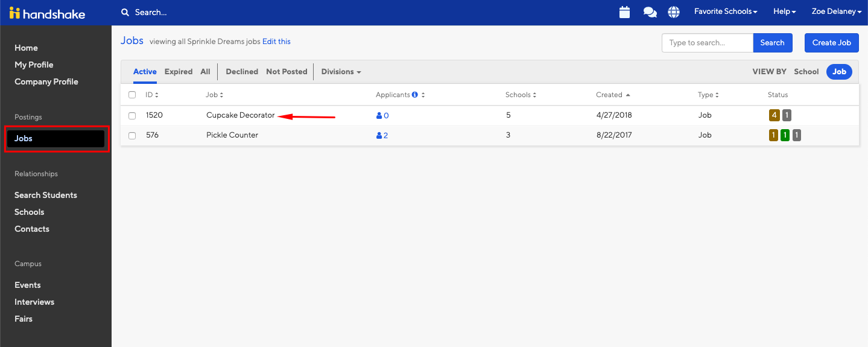Click the brown 4 status badge for Cupcake Decorator
This screenshot has height=347, width=868.
(x=774, y=115)
